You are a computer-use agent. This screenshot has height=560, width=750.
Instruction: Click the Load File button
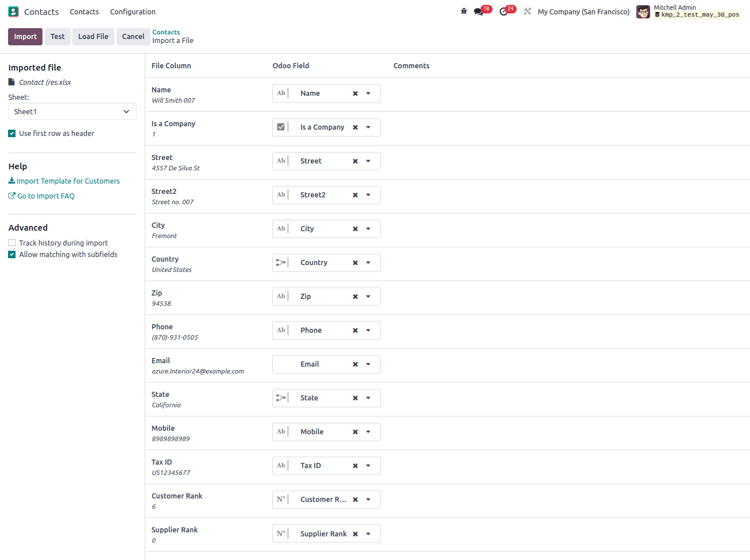coord(93,36)
